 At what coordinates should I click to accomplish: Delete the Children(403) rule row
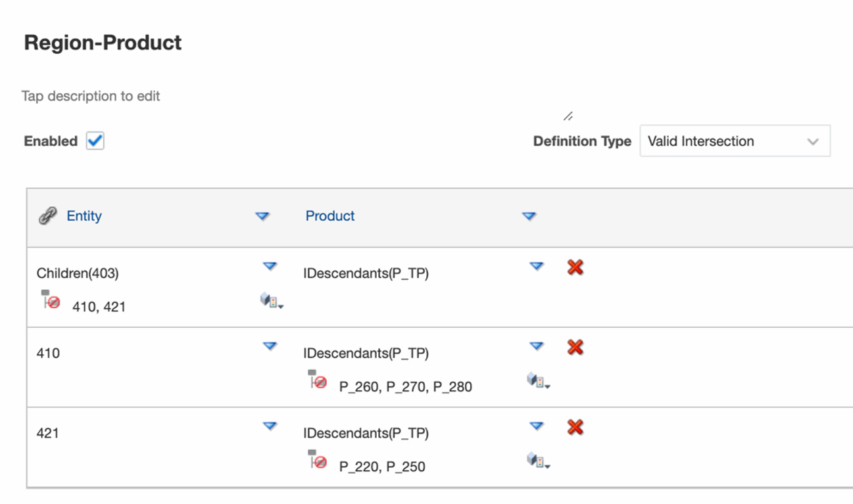click(575, 267)
